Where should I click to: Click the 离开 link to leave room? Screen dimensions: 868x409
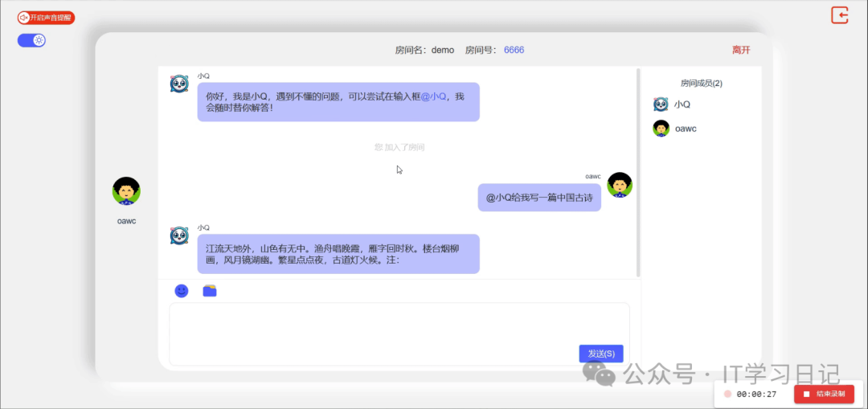(741, 50)
